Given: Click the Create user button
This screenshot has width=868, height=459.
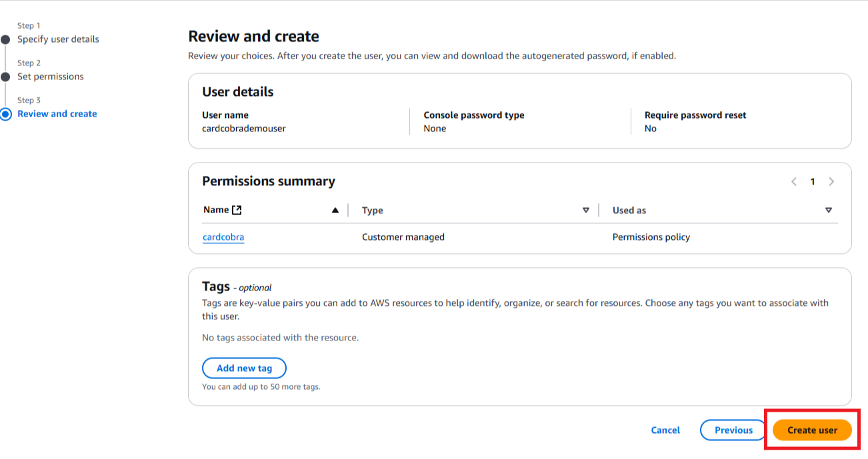Looking at the screenshot, I should click(812, 430).
